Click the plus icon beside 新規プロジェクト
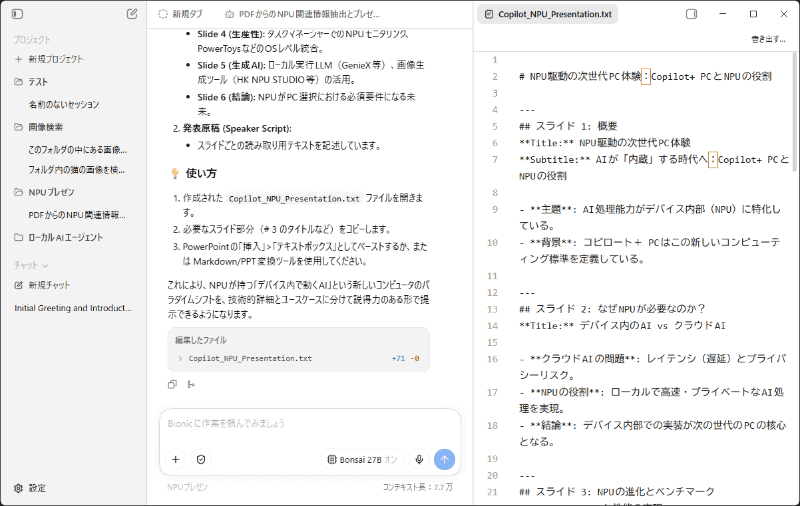Viewport: 800px width, 506px height. click(18, 59)
